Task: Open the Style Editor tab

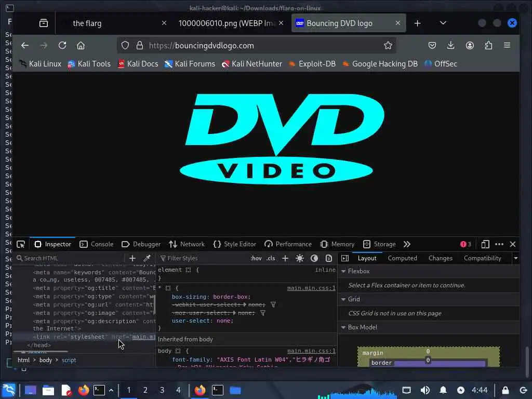Action: coord(234,244)
